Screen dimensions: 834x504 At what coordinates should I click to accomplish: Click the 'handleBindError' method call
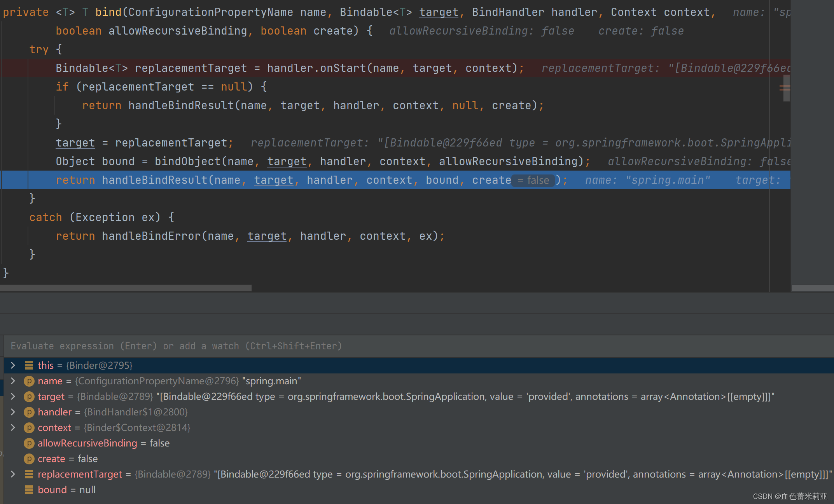click(151, 236)
